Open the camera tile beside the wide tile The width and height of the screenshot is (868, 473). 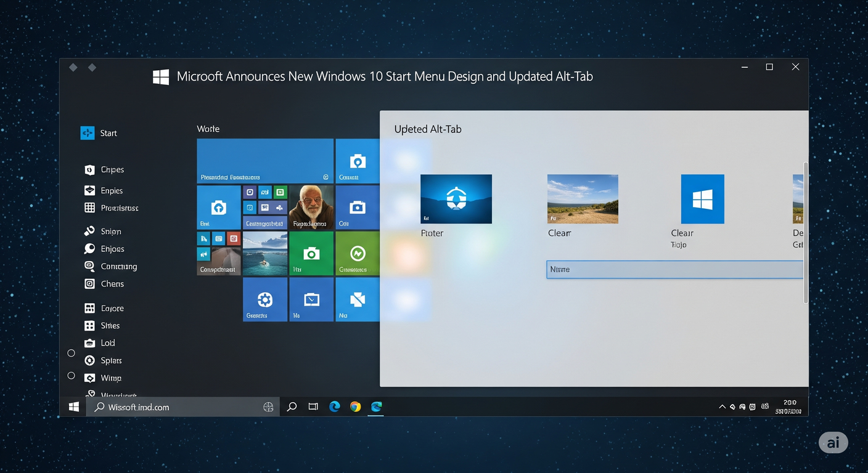[358, 161]
